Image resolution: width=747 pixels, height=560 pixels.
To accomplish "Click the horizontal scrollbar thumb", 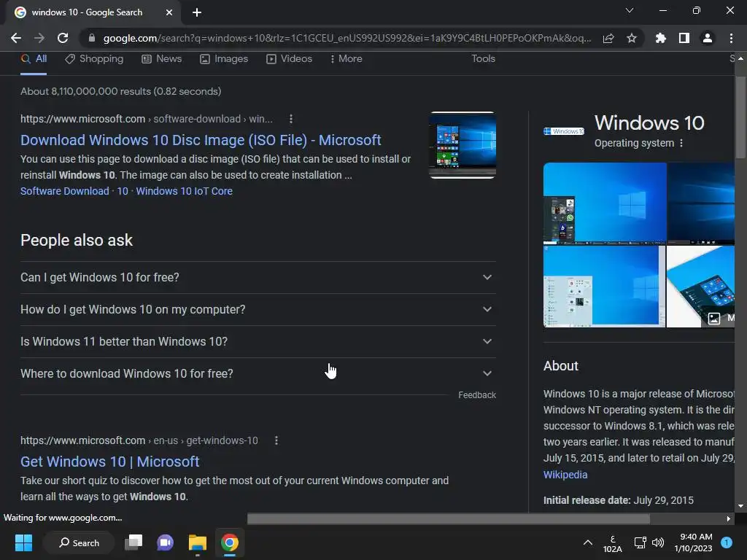I will [449, 518].
